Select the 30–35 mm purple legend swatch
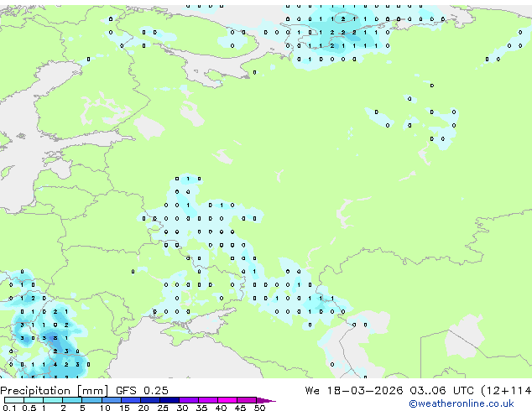The width and height of the screenshot is (532, 411). pyautogui.click(x=189, y=400)
